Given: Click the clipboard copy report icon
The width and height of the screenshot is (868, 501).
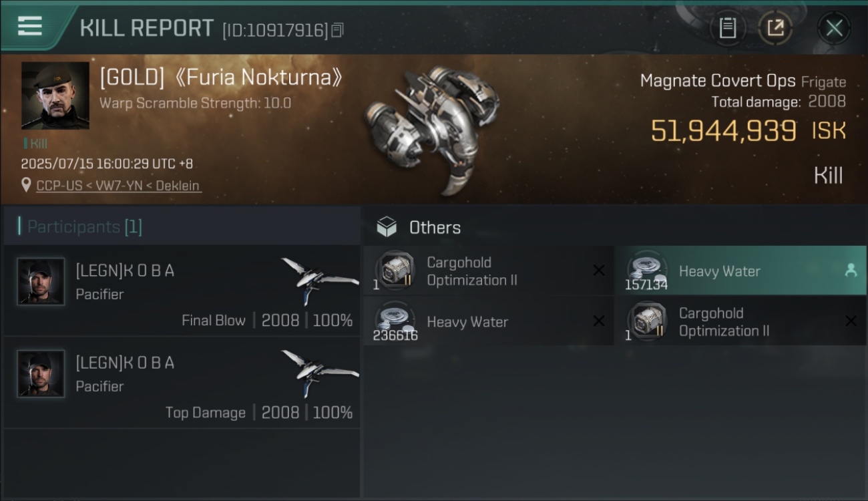Looking at the screenshot, I should click(728, 28).
